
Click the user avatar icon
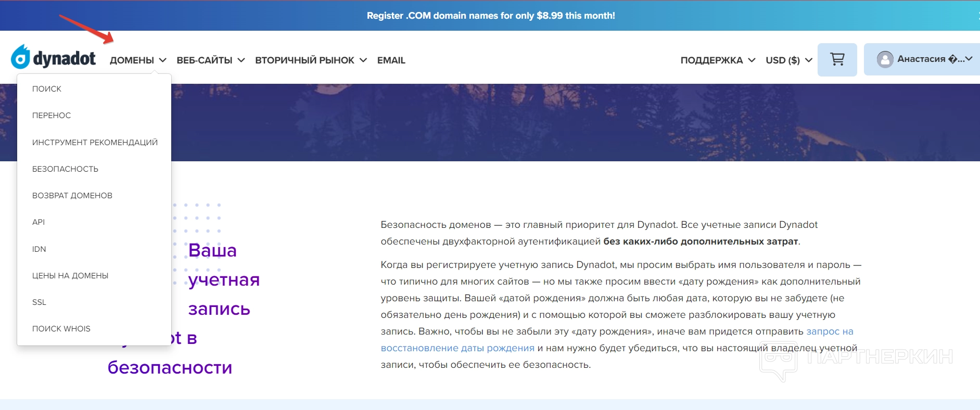coord(885,59)
